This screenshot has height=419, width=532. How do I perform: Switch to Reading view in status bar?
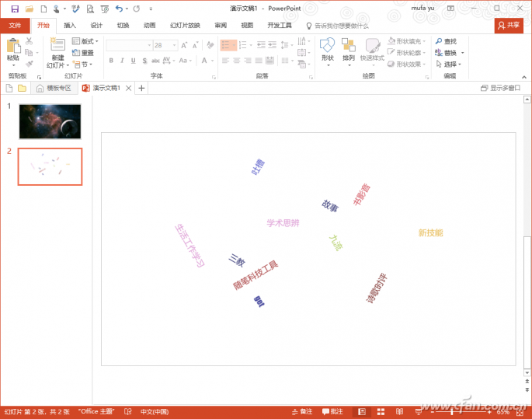pyautogui.click(x=400, y=412)
